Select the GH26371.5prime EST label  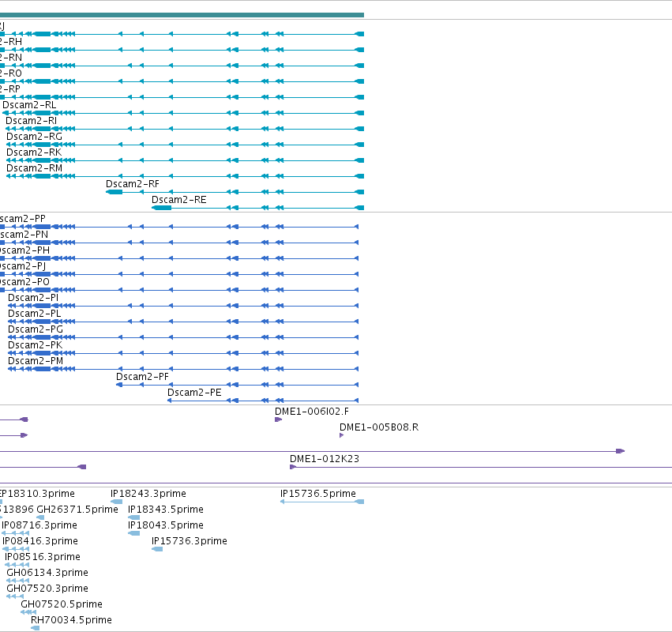[77, 510]
